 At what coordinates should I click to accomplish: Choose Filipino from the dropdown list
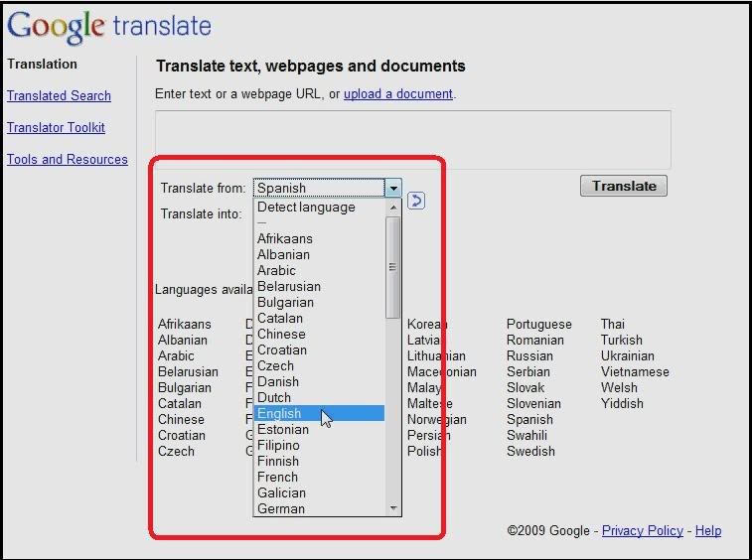pos(320,445)
